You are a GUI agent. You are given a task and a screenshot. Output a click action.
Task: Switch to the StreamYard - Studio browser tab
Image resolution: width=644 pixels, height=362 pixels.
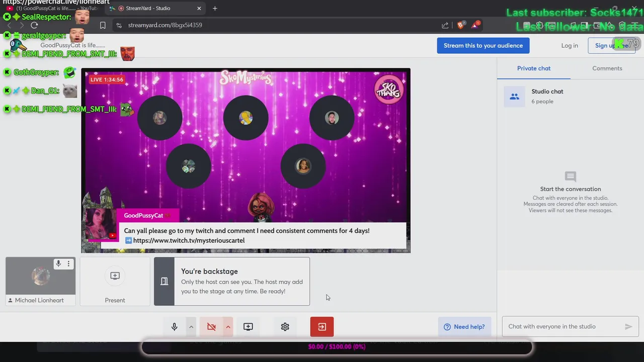tap(155, 8)
